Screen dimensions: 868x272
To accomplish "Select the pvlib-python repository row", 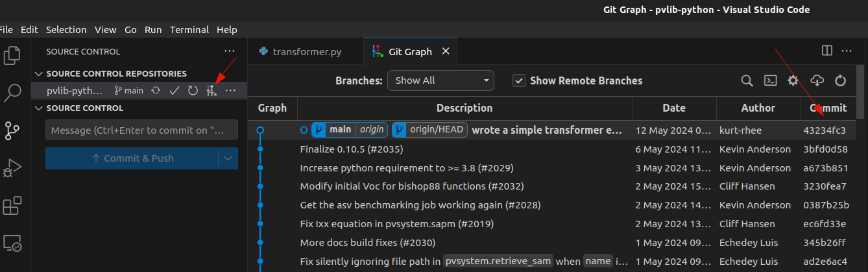I will coord(139,91).
